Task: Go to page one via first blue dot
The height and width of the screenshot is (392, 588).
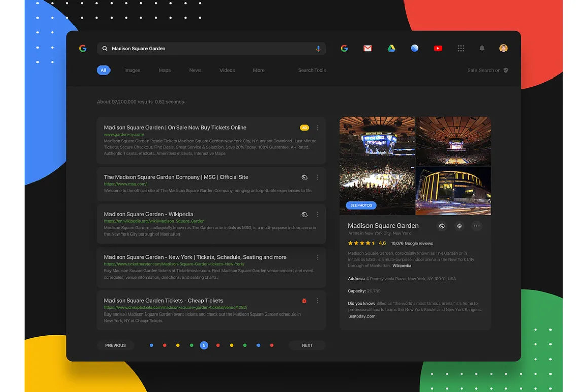Action: click(x=151, y=345)
